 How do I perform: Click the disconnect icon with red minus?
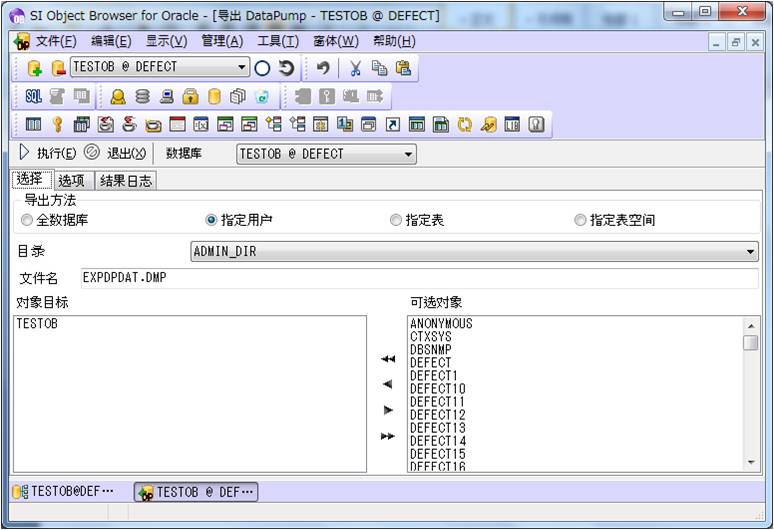58,68
